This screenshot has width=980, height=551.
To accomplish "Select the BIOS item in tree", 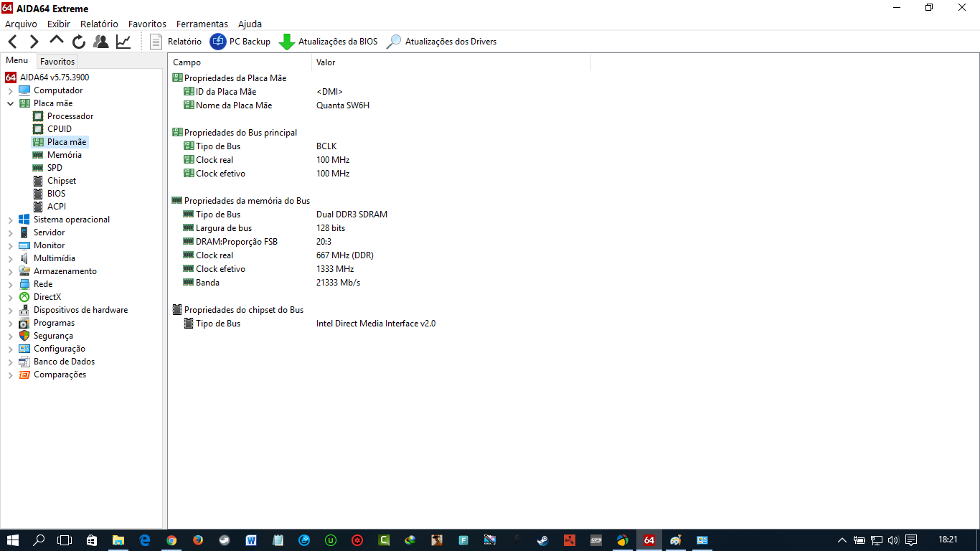I will coord(57,194).
